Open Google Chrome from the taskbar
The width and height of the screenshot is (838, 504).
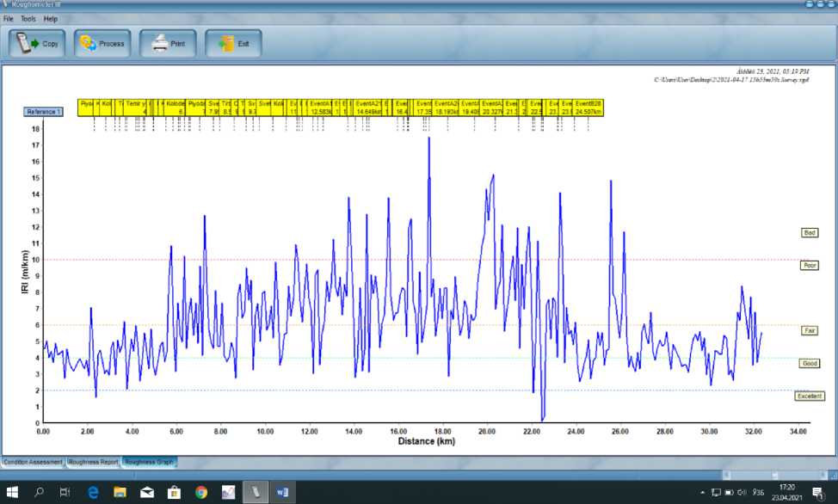tap(201, 492)
